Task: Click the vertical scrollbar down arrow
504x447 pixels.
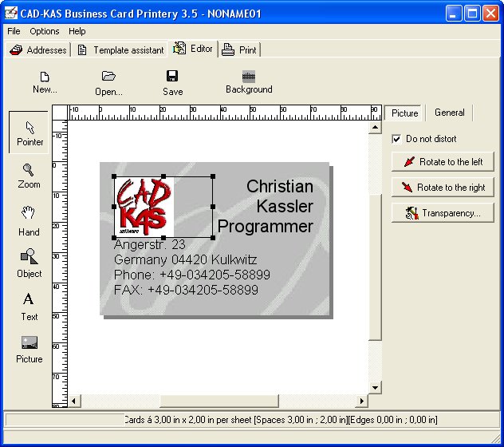Action: pyautogui.click(x=376, y=388)
